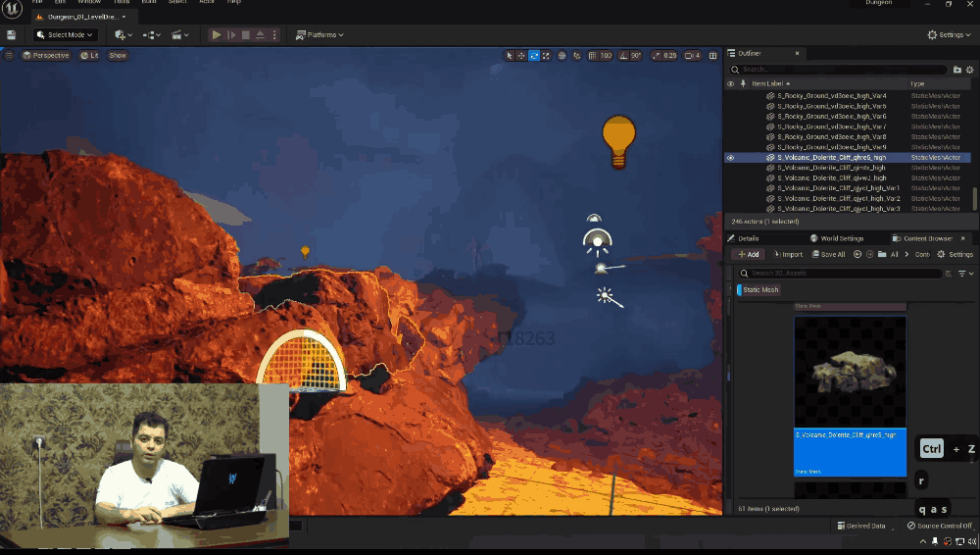Select the S_Volcanic_Dolerite_Cliff asset thumbnail

850,372
